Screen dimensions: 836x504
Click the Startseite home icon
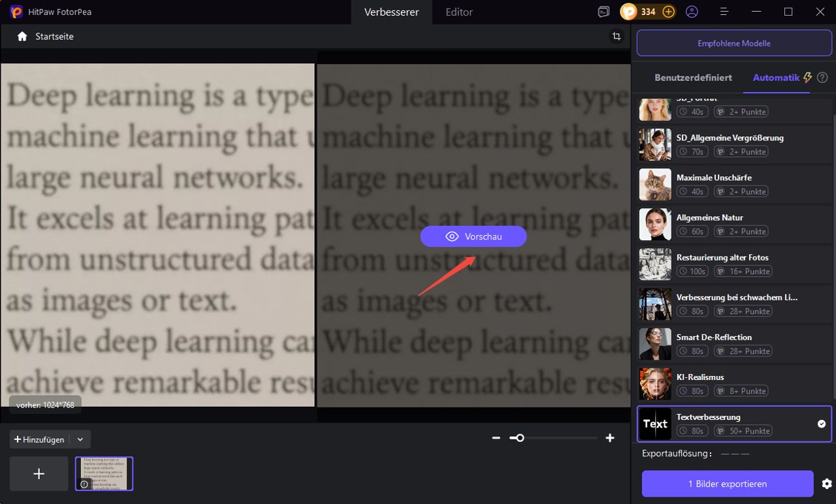click(22, 37)
